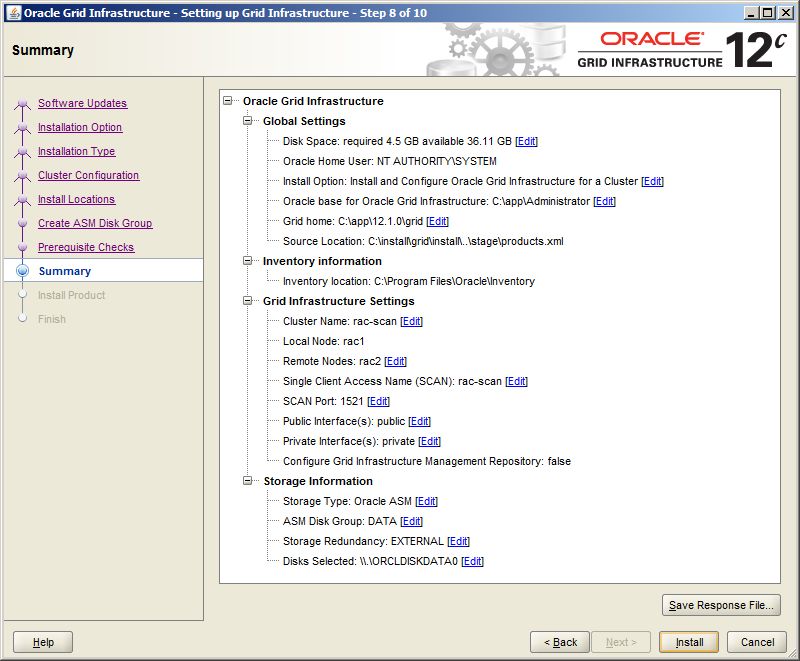800x661 pixels.
Task: Select Storage Information tree heading
Action: pos(318,481)
